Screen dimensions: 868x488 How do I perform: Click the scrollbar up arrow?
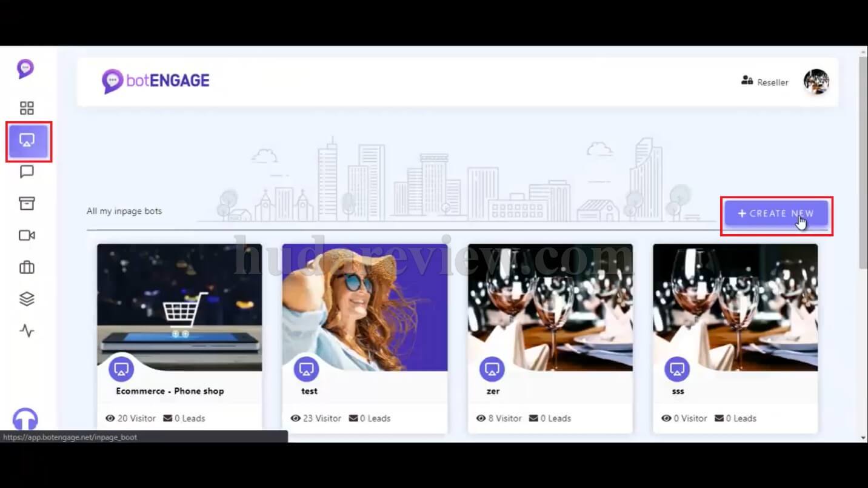coord(863,52)
